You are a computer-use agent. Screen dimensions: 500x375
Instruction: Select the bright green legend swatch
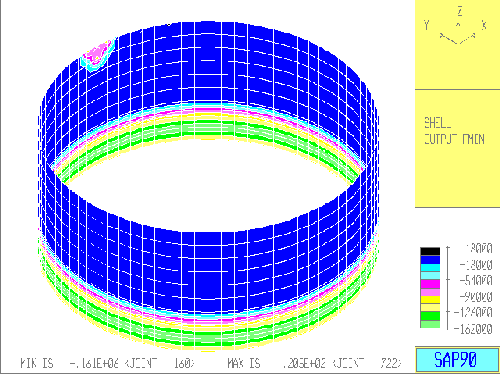pos(430,316)
